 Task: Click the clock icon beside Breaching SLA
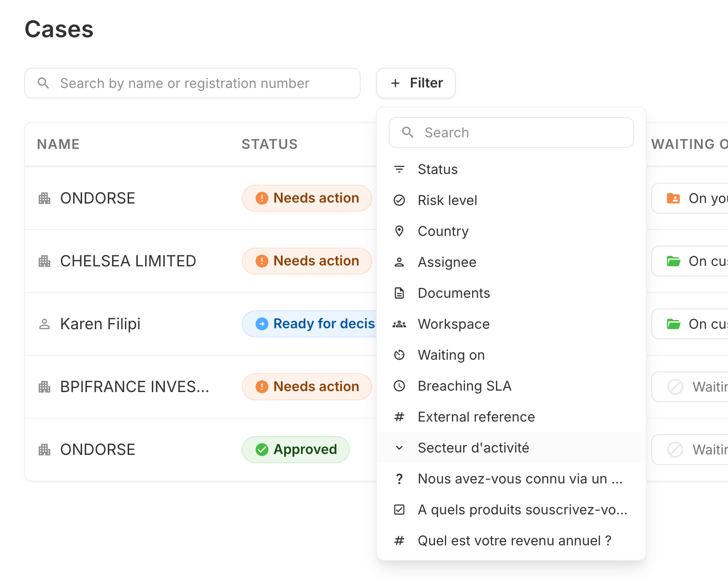[x=399, y=386]
